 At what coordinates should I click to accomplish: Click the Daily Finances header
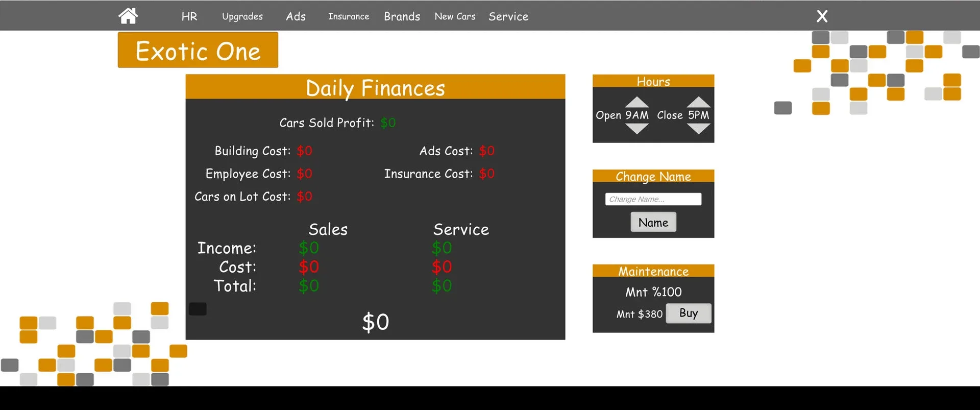click(375, 87)
